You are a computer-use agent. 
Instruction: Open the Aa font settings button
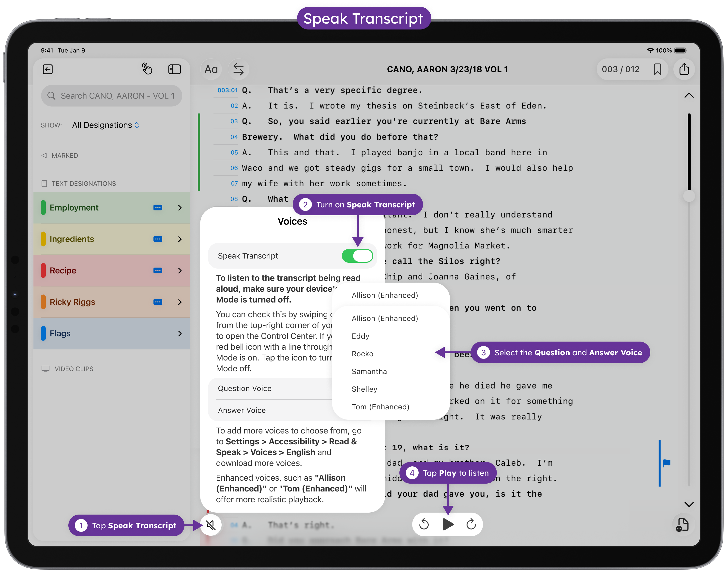pos(211,69)
